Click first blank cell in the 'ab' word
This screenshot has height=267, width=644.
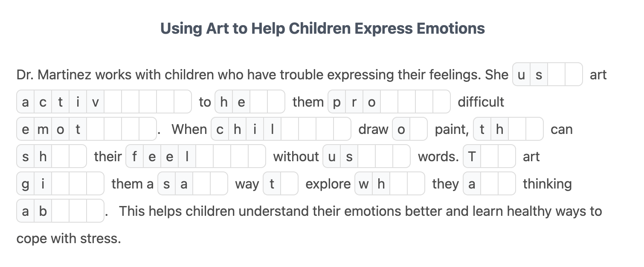(x=60, y=211)
